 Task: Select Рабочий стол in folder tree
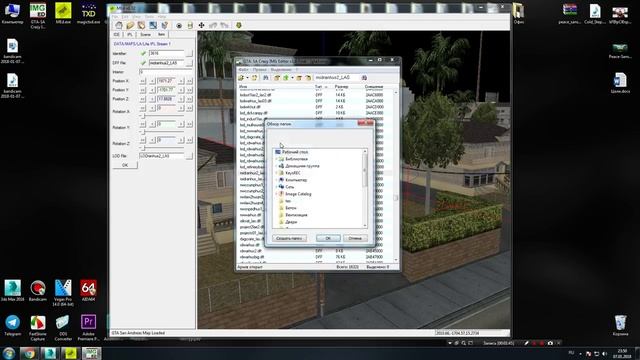(295, 152)
